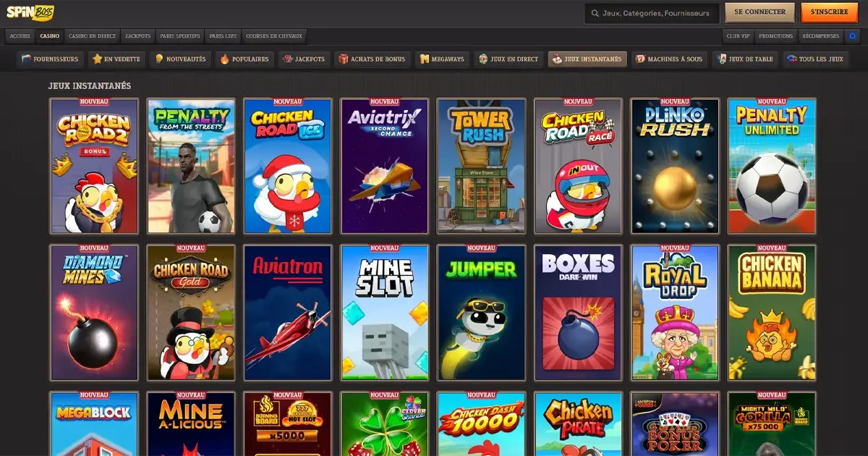
Task: Open the Chicken Pirate game
Action: pos(579,424)
